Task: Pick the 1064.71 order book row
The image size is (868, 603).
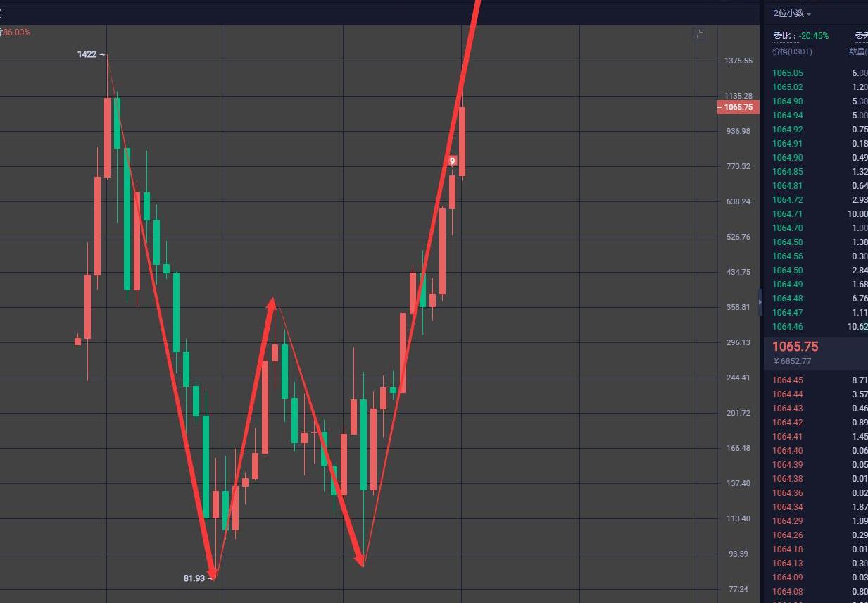Action: tap(787, 214)
